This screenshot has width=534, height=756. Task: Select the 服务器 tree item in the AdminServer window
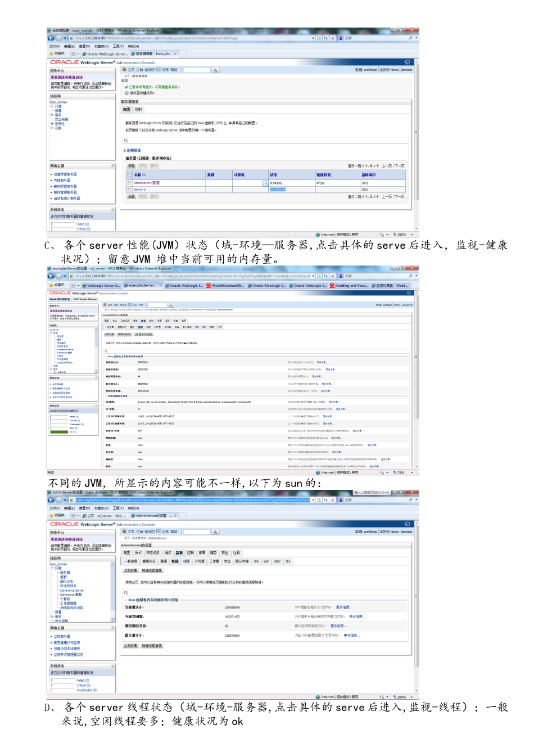65,573
